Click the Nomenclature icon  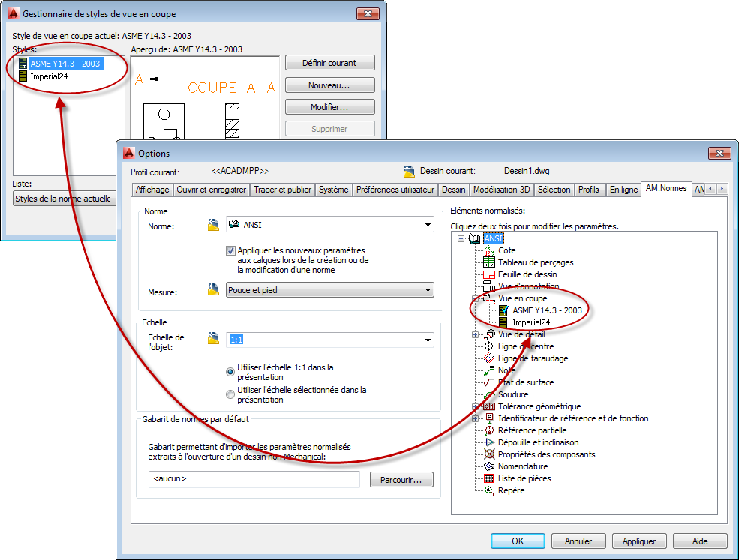(x=490, y=466)
